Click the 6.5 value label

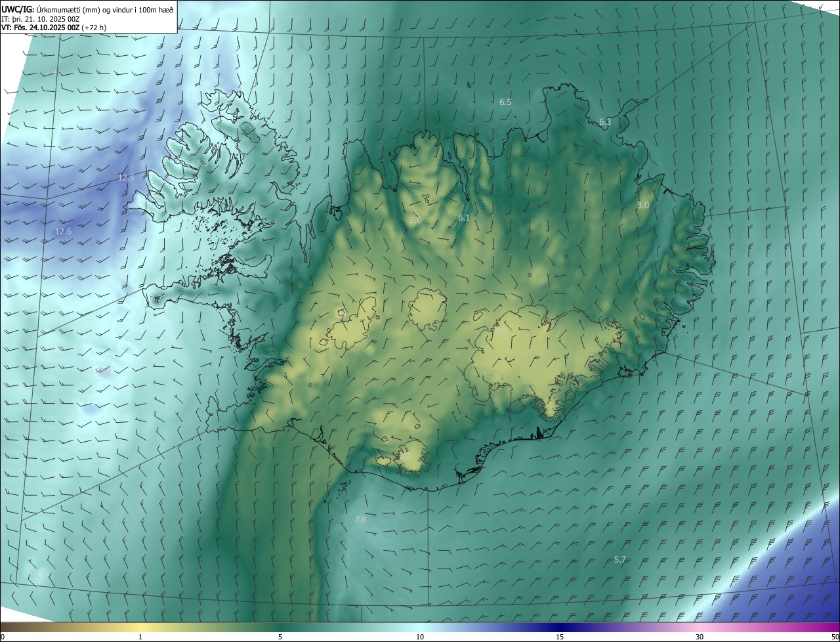pyautogui.click(x=505, y=102)
